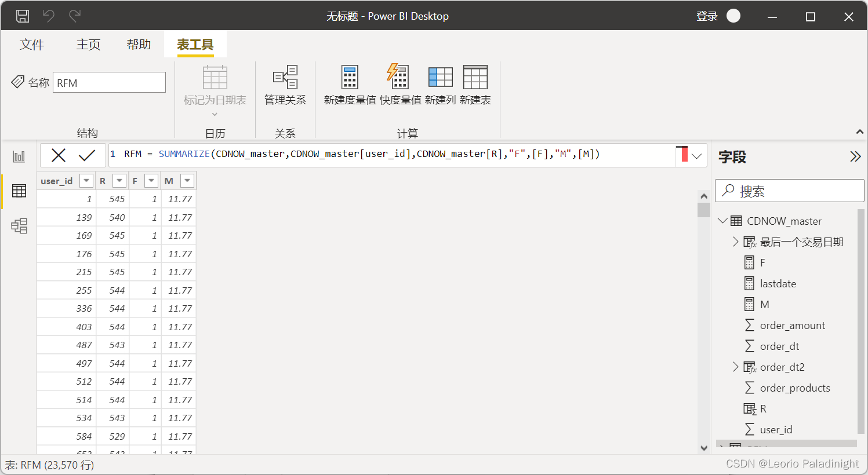Select the order_amount field

click(x=793, y=326)
